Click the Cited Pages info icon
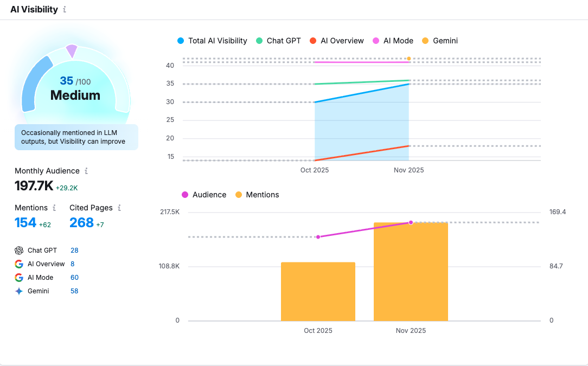The image size is (588, 366). (118, 208)
